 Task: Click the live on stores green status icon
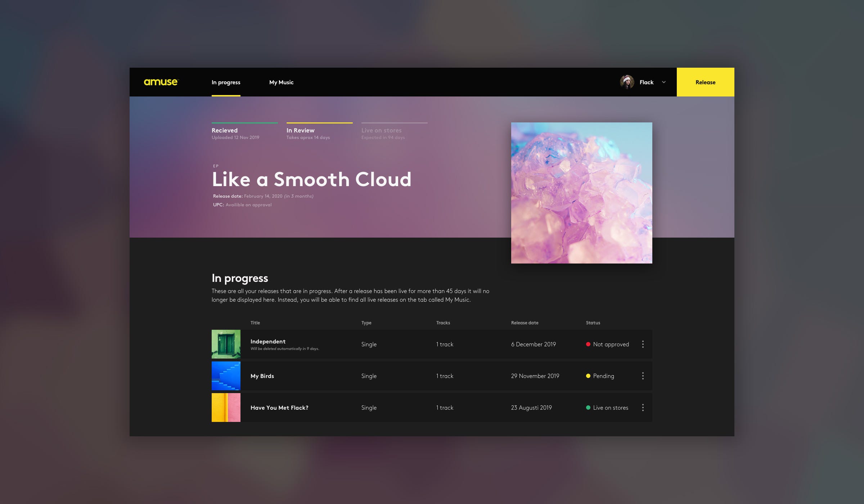588,408
